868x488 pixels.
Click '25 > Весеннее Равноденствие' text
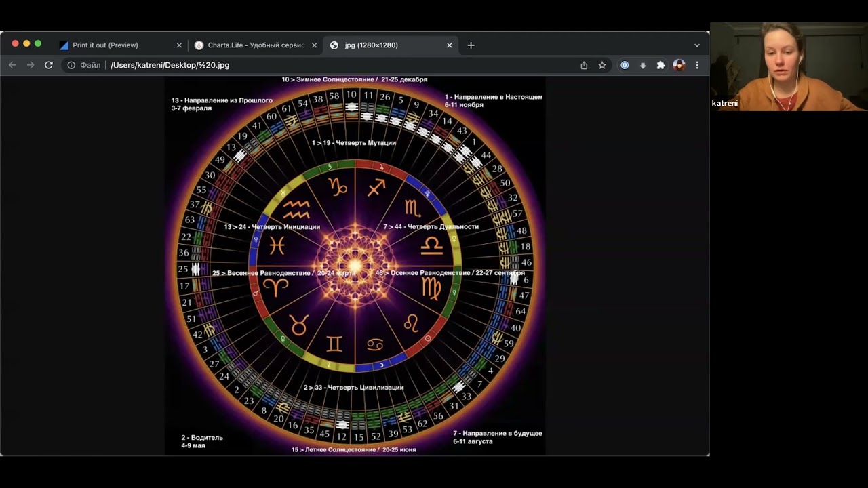tap(262, 273)
